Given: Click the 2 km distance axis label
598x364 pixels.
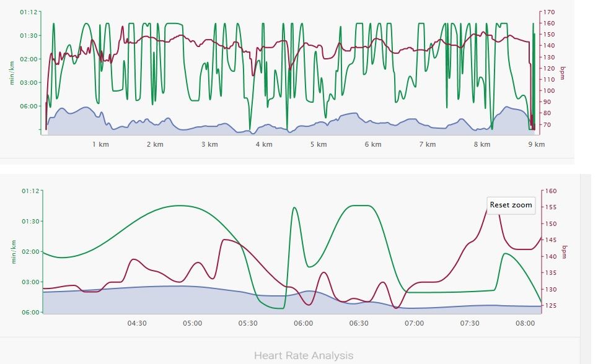Looking at the screenshot, I should point(155,144).
